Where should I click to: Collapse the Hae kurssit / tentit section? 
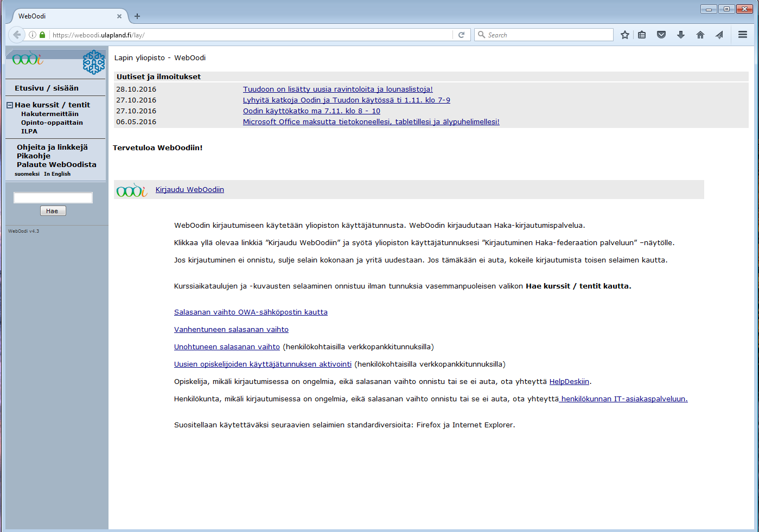point(10,105)
